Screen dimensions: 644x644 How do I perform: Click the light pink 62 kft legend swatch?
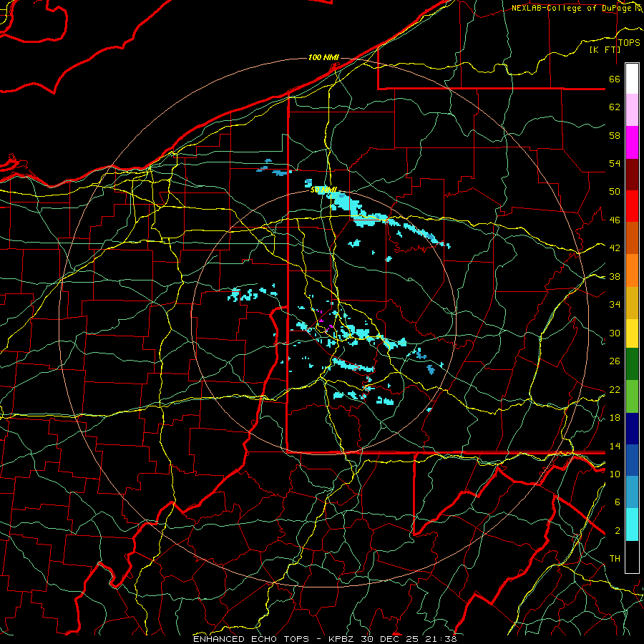(x=632, y=110)
